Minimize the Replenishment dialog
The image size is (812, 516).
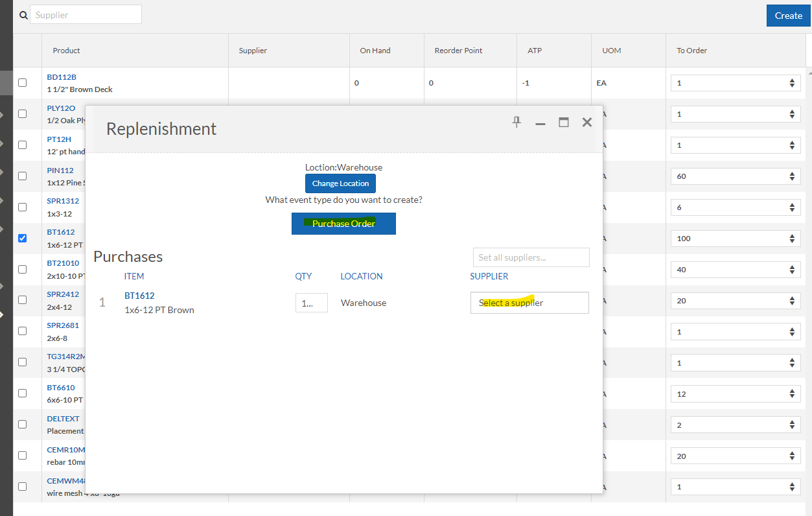(x=540, y=123)
